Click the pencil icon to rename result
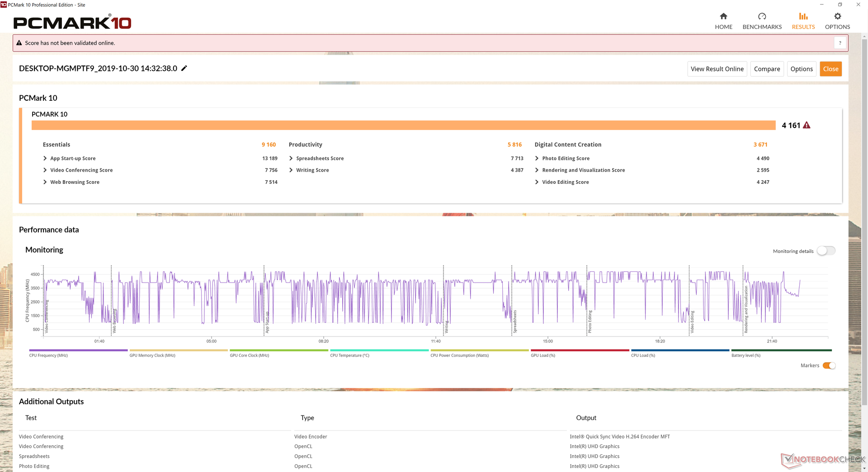868x472 pixels. tap(184, 68)
